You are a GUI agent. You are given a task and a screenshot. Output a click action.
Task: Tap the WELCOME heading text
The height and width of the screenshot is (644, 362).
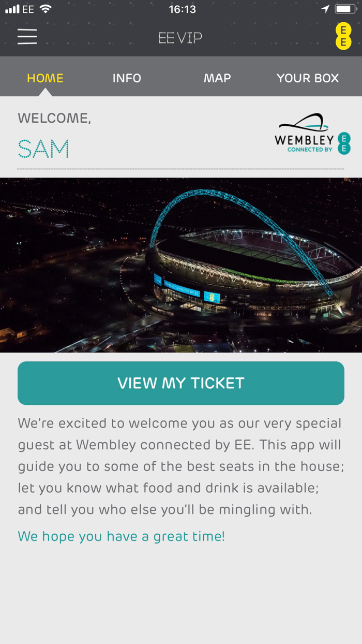click(54, 118)
